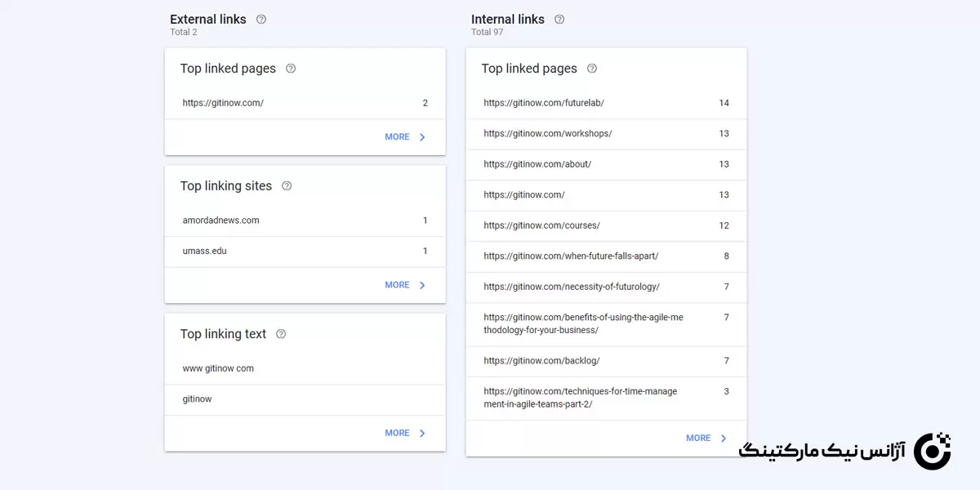The width and height of the screenshot is (980, 490).
Task: Open help for internal Top linked pages
Action: (x=592, y=69)
